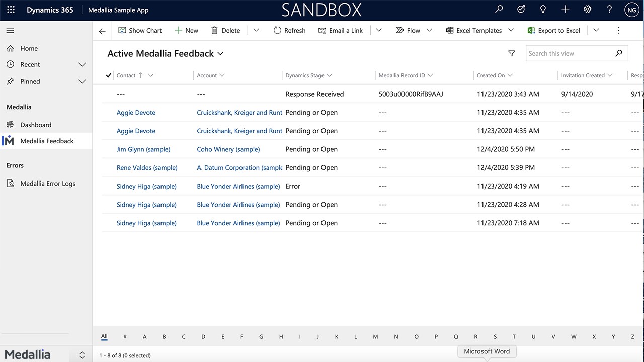
Task: Filter by letter A in alphabet bar
Action: [x=145, y=337]
